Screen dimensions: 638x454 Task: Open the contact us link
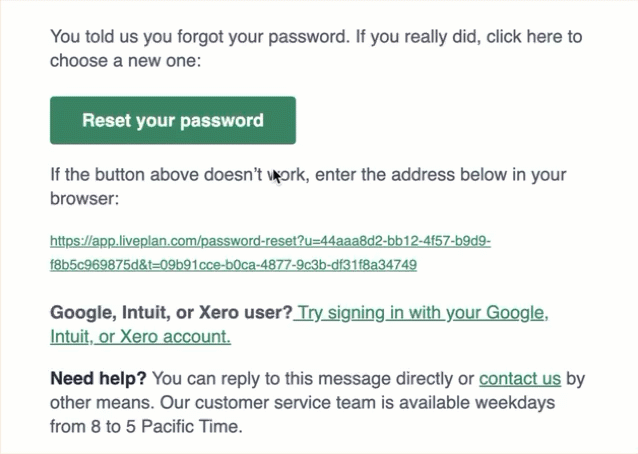click(519, 378)
